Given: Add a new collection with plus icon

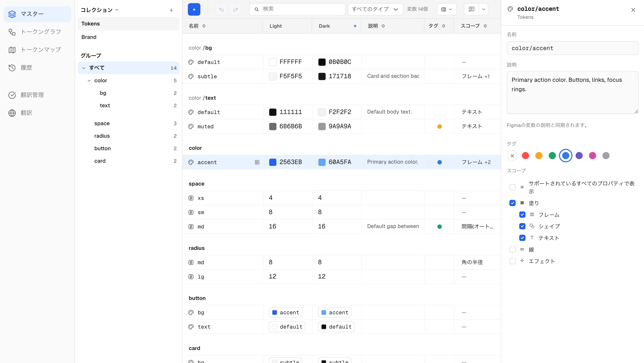Looking at the screenshot, I should point(171,10).
